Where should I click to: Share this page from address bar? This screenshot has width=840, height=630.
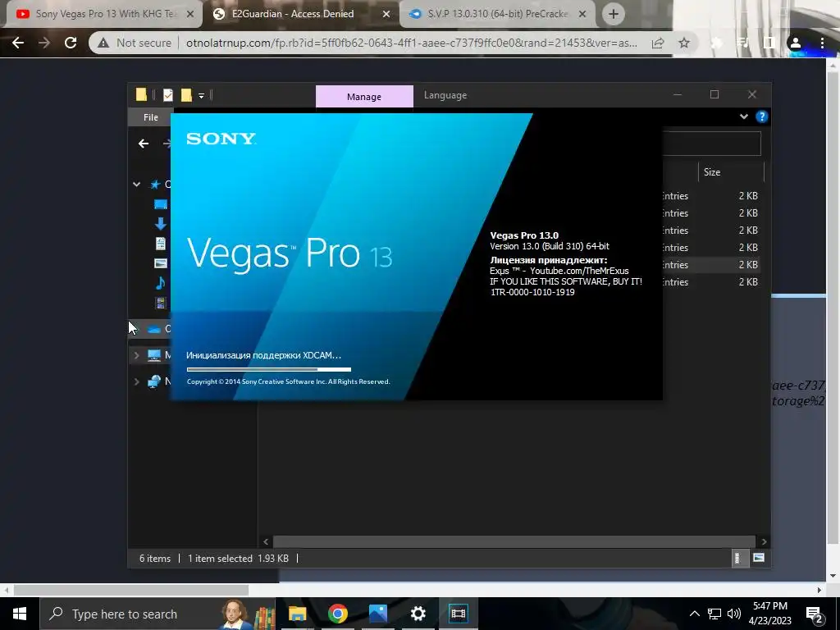click(658, 43)
